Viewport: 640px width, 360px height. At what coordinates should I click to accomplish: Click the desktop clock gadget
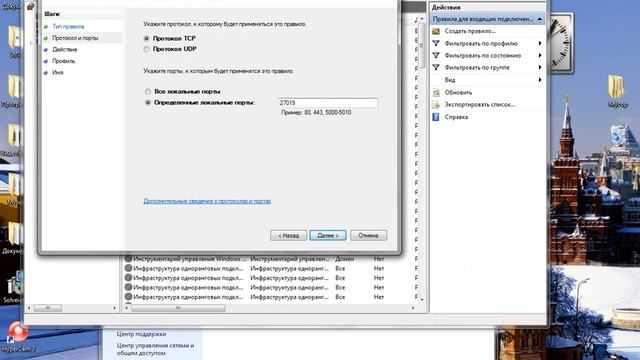coord(561,42)
